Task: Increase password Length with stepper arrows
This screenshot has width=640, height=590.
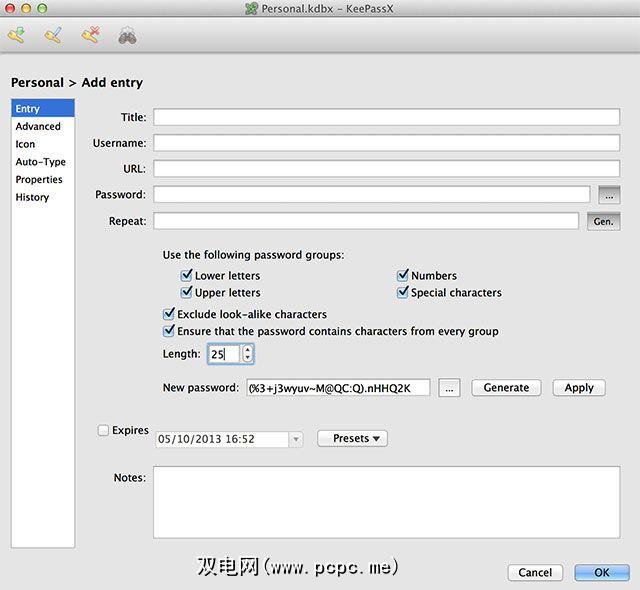Action: [x=248, y=349]
